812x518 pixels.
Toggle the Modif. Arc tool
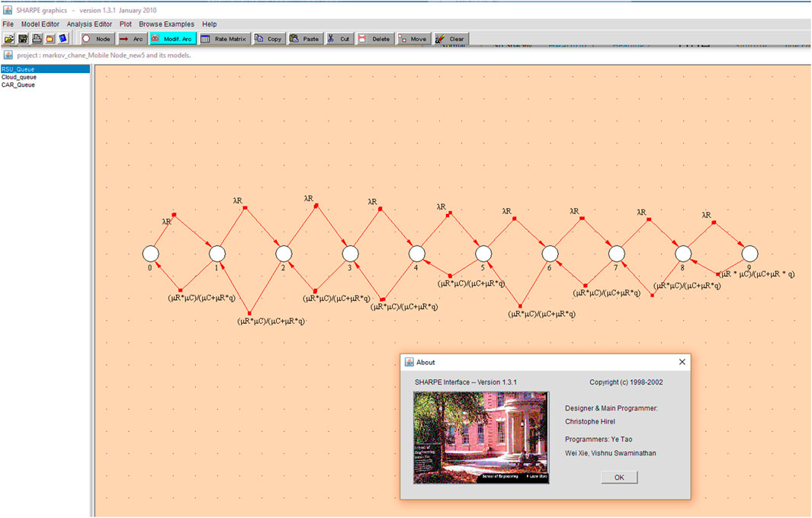point(172,38)
